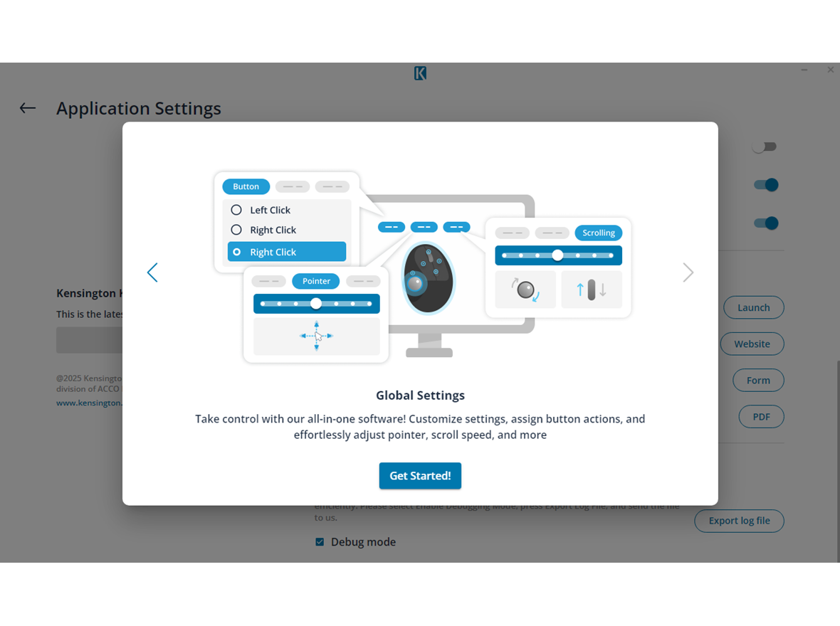The width and height of the screenshot is (840, 626).
Task: Click the trackball graphic on the monitor illustration
Action: click(x=428, y=280)
